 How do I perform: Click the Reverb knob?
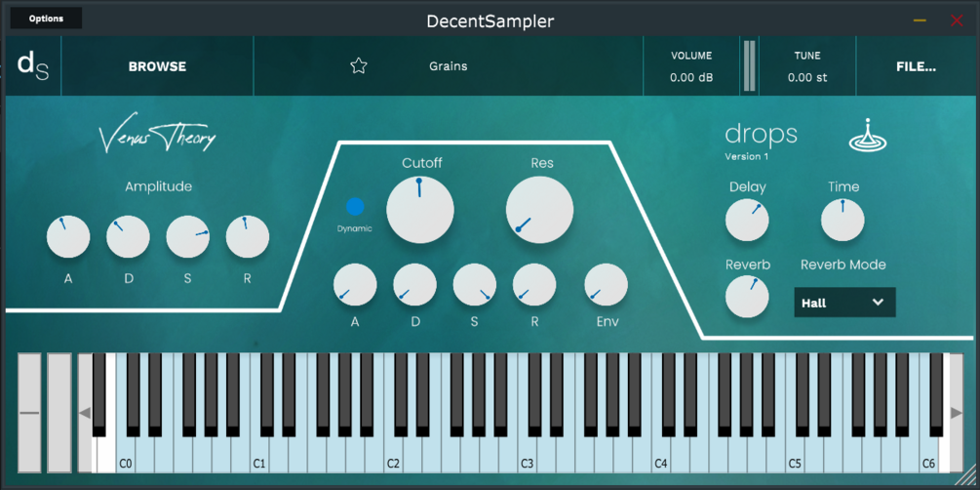pyautogui.click(x=747, y=296)
